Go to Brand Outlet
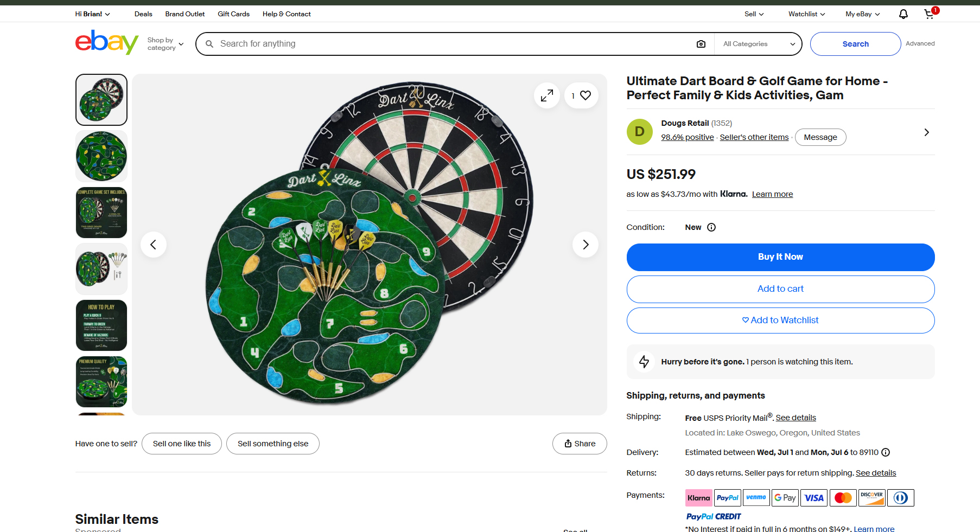Screen dimensions: 980x532 pyautogui.click(x=185, y=14)
